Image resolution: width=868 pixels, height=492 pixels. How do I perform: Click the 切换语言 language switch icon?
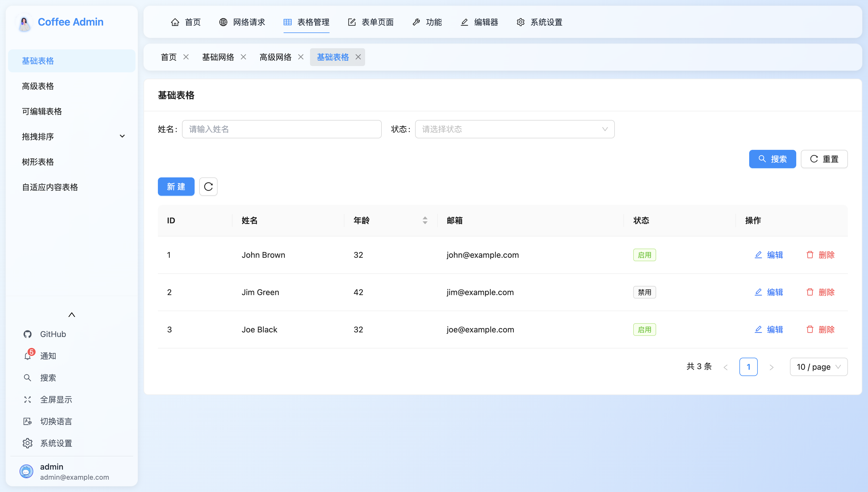pyautogui.click(x=27, y=421)
